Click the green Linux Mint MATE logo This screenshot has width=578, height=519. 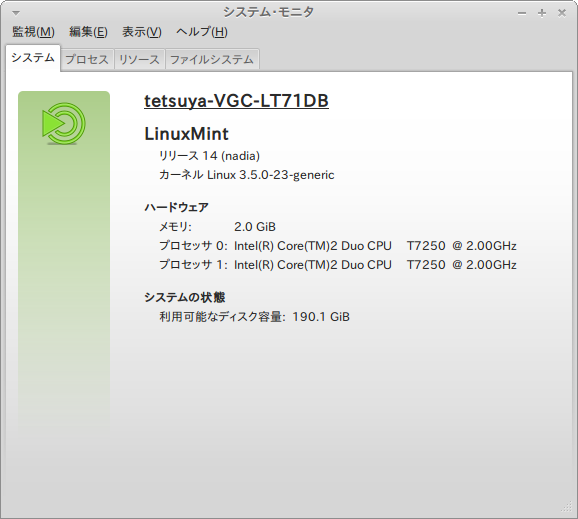[x=64, y=124]
